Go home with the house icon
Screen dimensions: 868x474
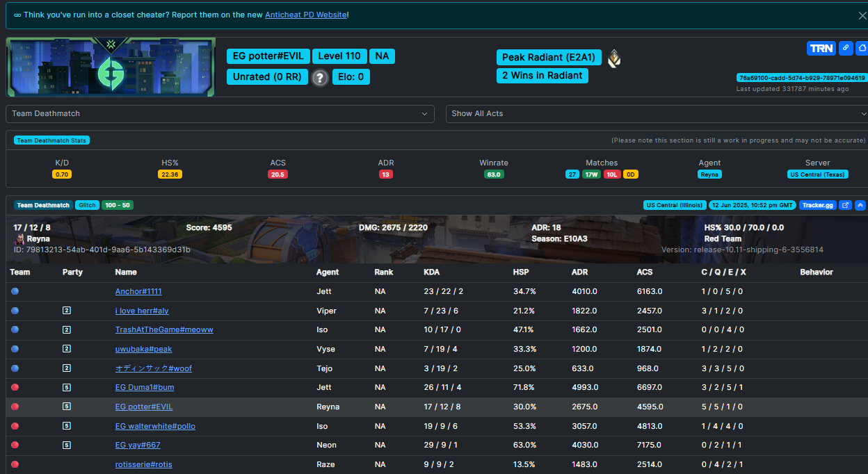point(862,49)
